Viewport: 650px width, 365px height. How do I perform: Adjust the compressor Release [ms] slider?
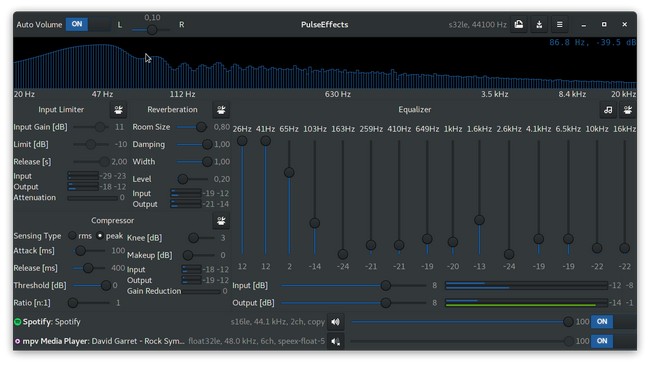(90, 268)
